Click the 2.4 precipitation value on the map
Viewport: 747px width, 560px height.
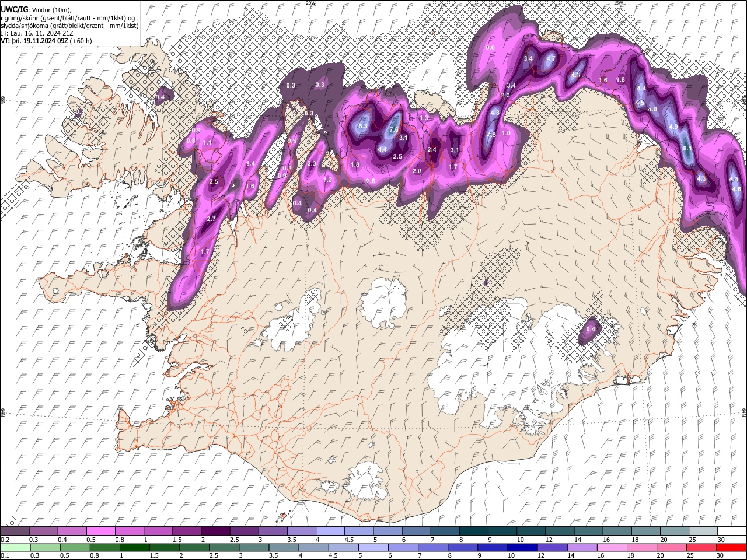click(432, 150)
